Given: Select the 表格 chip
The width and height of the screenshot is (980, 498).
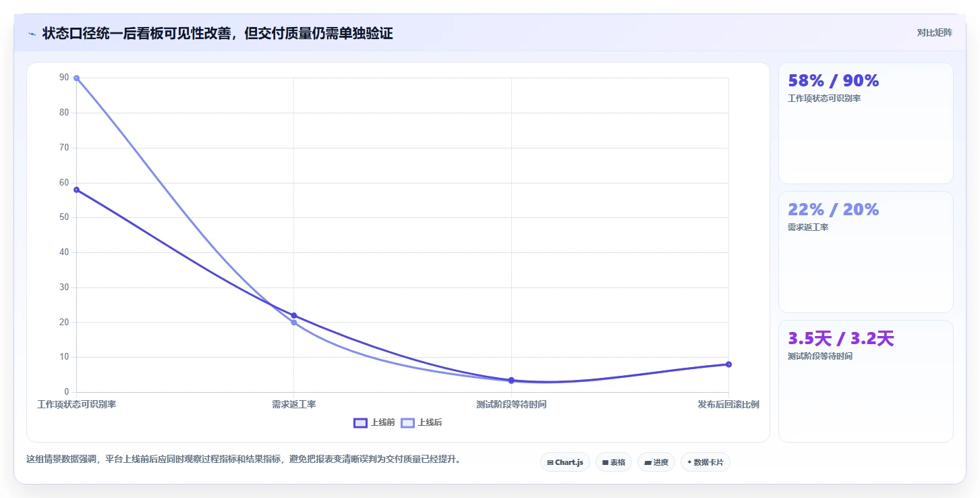Looking at the screenshot, I should coord(614,462).
